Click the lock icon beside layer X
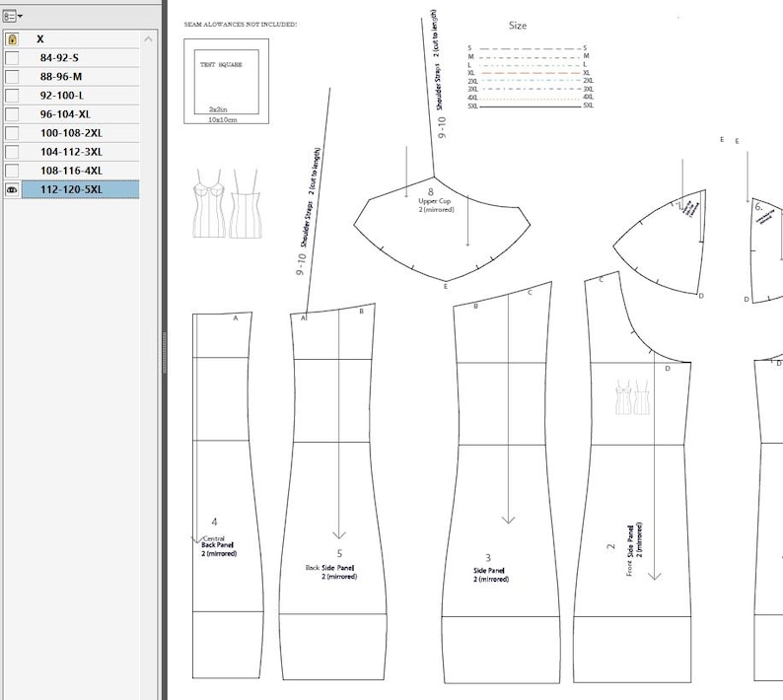This screenshot has width=783, height=700. tap(13, 39)
